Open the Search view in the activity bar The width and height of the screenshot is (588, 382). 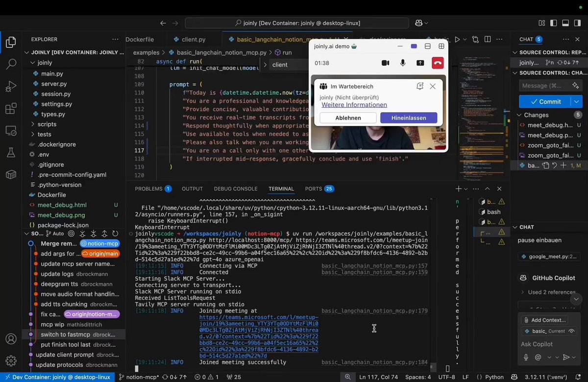pos(11,64)
